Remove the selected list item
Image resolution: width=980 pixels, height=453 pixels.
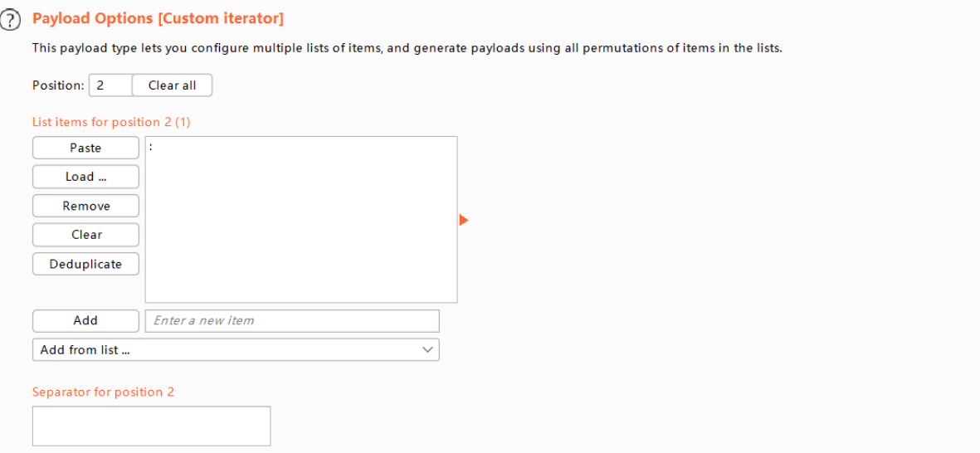coord(85,206)
